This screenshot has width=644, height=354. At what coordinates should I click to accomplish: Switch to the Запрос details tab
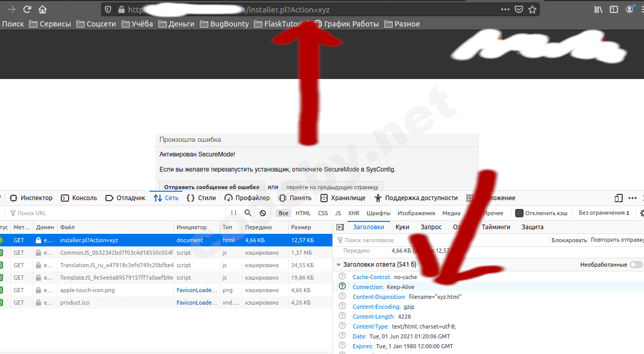pyautogui.click(x=431, y=227)
